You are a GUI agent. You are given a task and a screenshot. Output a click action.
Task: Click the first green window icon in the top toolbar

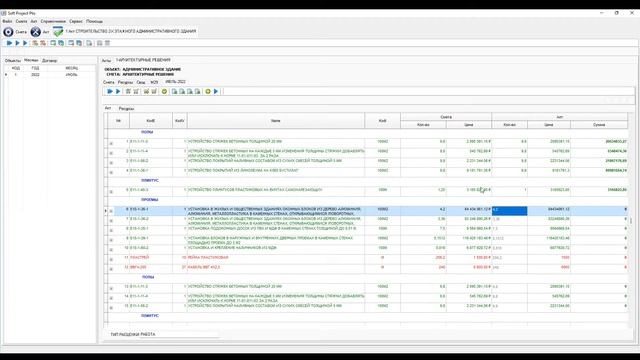click(53, 43)
